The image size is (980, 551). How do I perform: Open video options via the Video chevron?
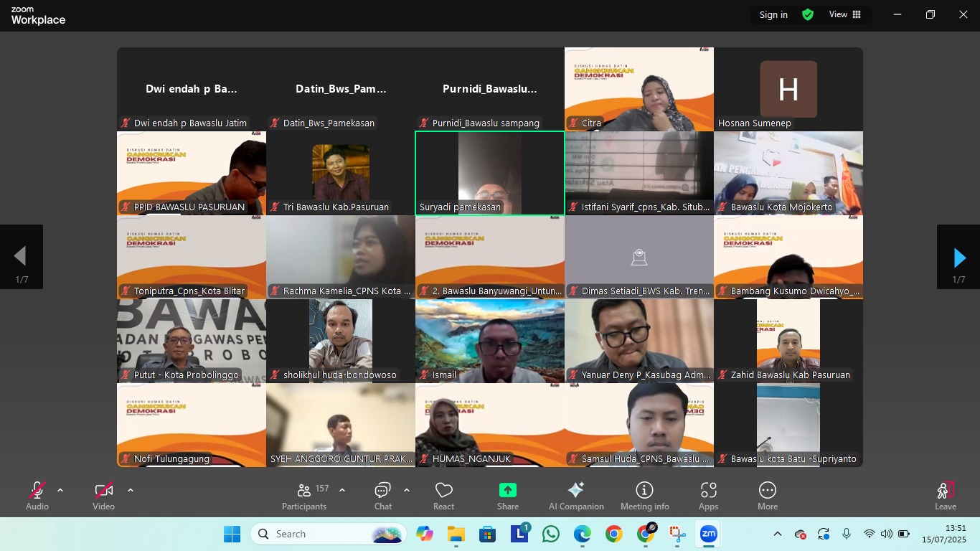pos(131,491)
